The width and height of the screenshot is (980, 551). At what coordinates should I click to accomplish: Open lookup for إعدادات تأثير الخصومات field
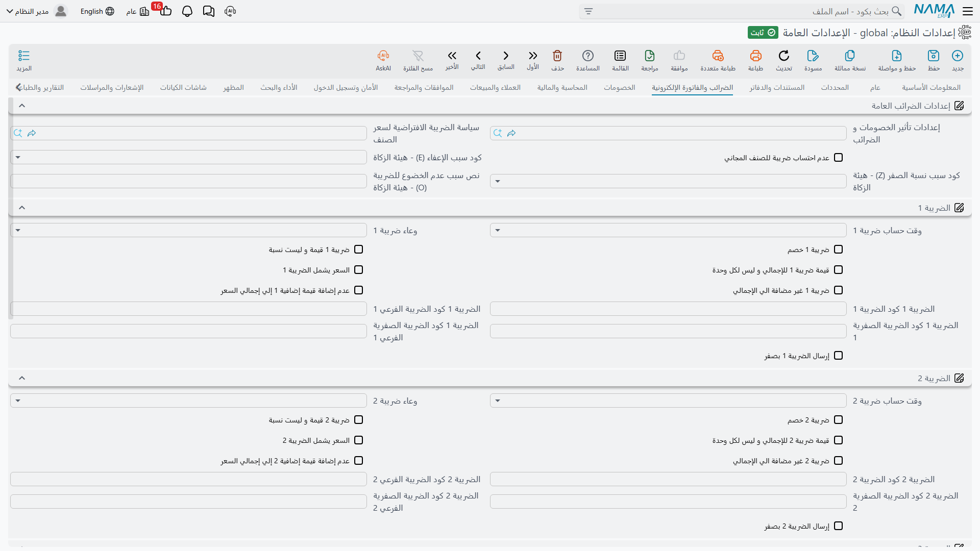click(x=498, y=133)
